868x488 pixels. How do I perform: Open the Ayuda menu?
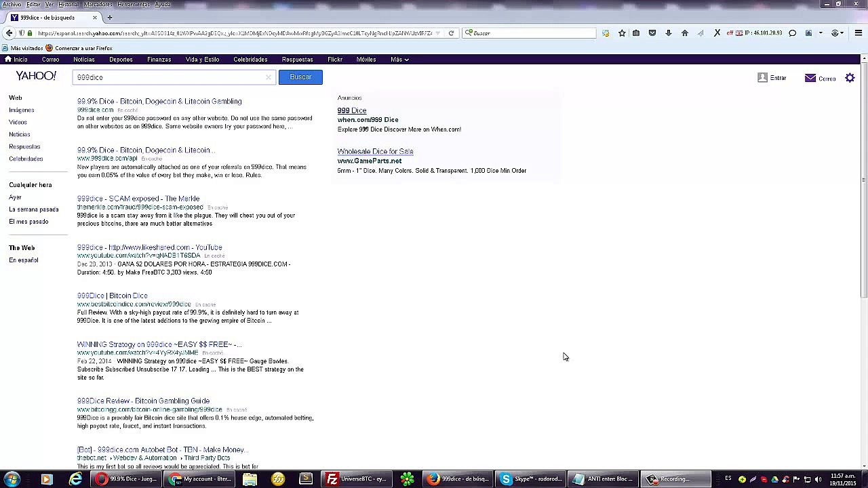(162, 4)
